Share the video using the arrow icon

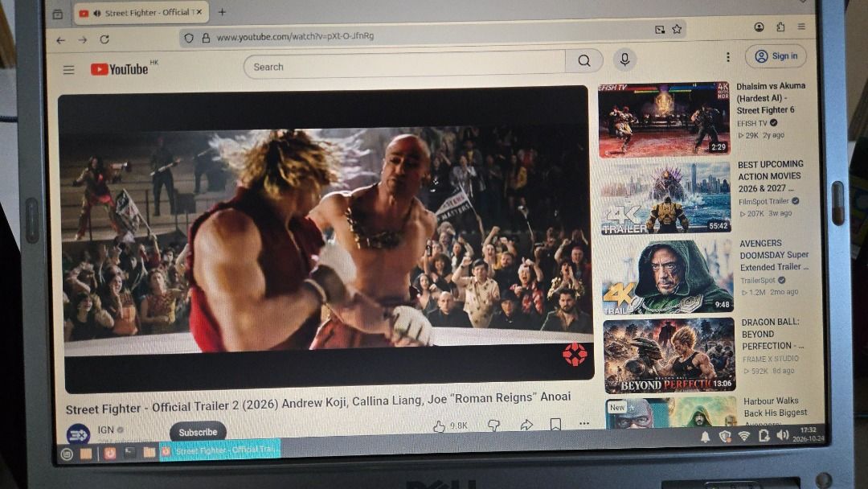[526, 424]
